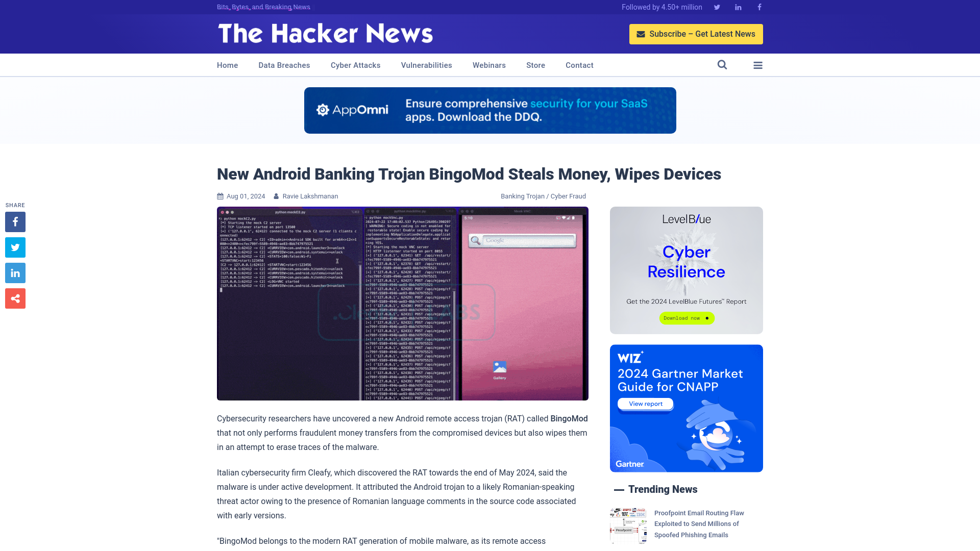Image resolution: width=980 pixels, height=551 pixels.
Task: Click the Facebook icon in site header
Action: pyautogui.click(x=758, y=7)
